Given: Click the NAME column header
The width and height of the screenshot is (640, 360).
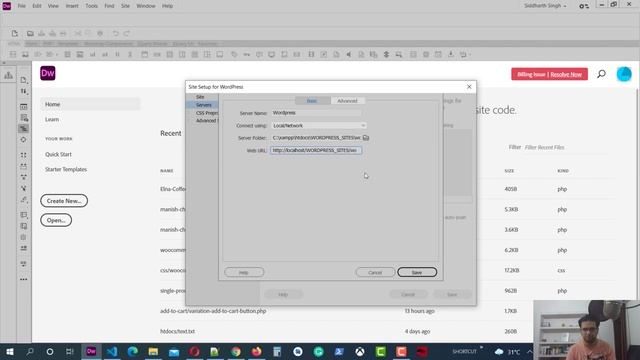Looking at the screenshot, I should point(167,171).
